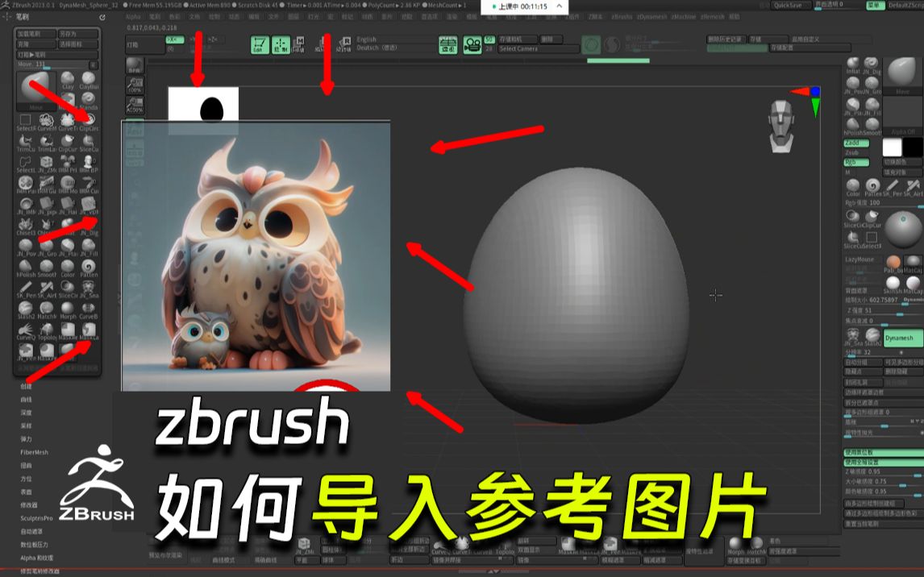The image size is (924, 577).
Task: Open the zMachine menu
Action: [x=683, y=17]
